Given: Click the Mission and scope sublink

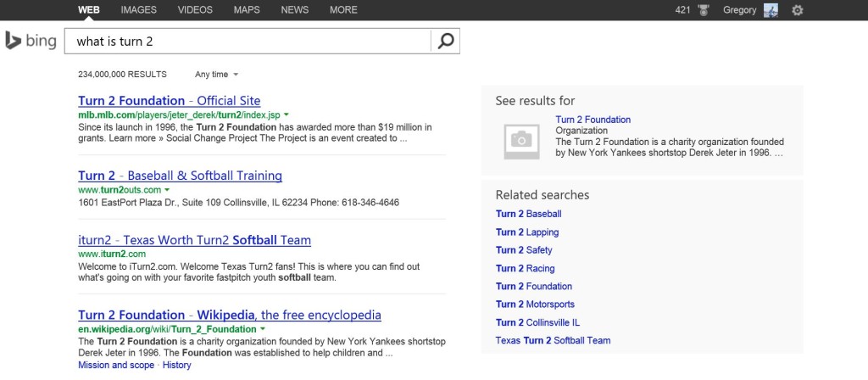Looking at the screenshot, I should 116,365.
